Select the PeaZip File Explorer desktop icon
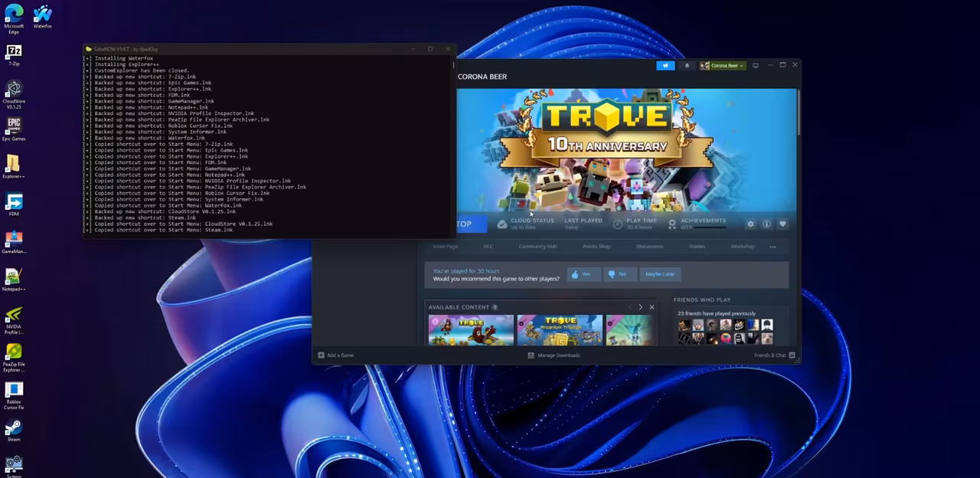Screen dimensions: 980x478 click(x=14, y=358)
